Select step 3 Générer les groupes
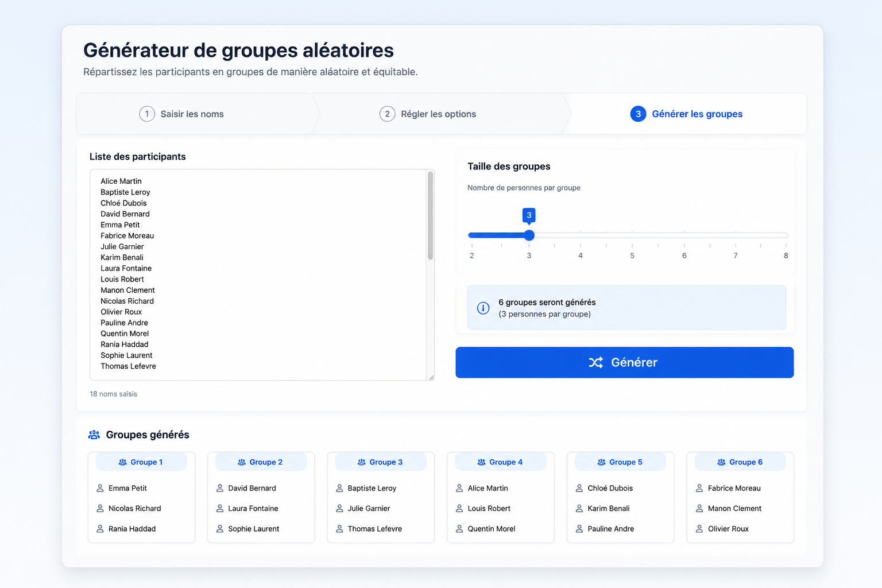Image resolution: width=882 pixels, height=588 pixels. pyautogui.click(x=686, y=114)
